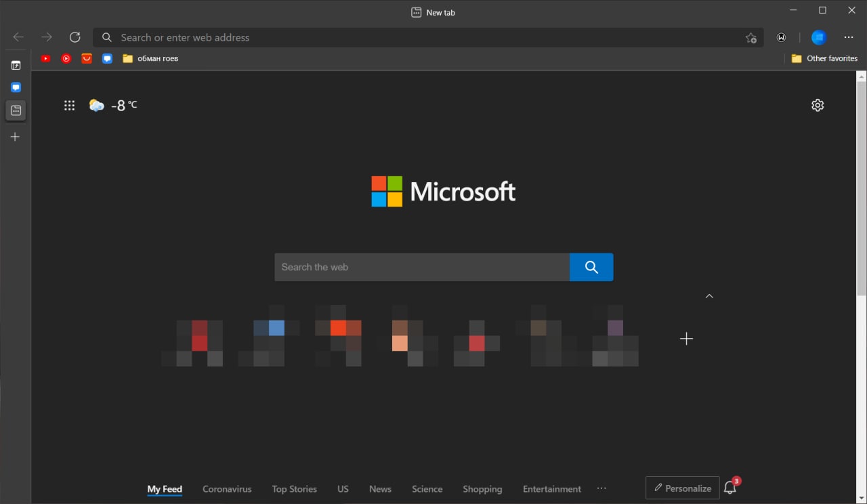Open the top pinned vertical tab icon

point(16,66)
